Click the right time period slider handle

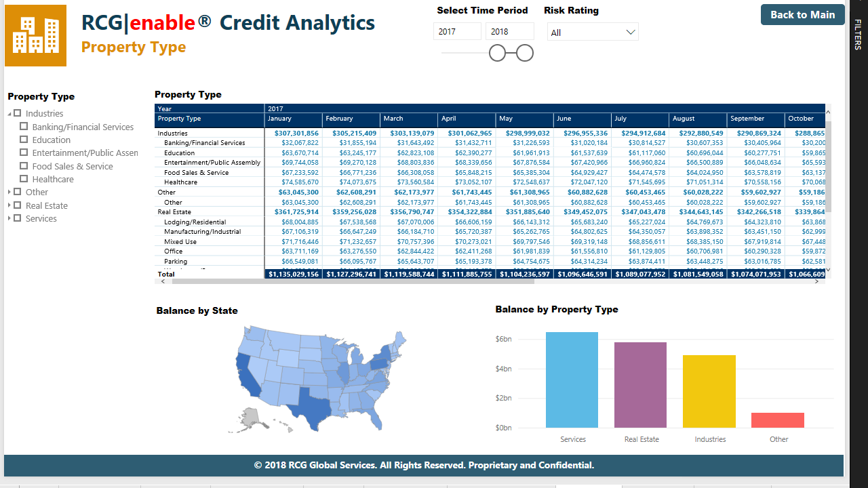click(x=525, y=53)
